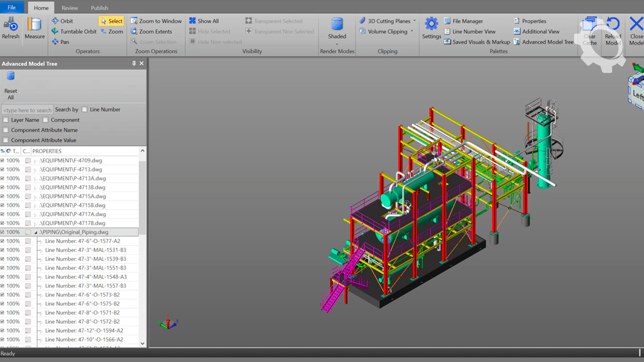Screen dimensions: 644x362
Task: Switch to the Review tab
Action: [70, 8]
